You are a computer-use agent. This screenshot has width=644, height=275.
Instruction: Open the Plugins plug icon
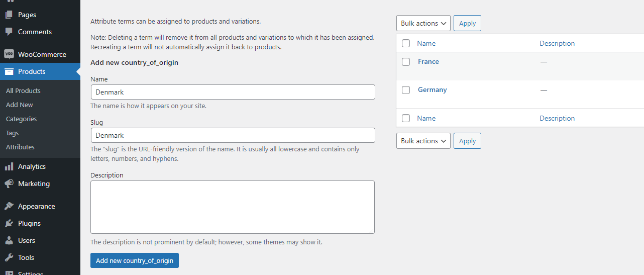coord(9,223)
